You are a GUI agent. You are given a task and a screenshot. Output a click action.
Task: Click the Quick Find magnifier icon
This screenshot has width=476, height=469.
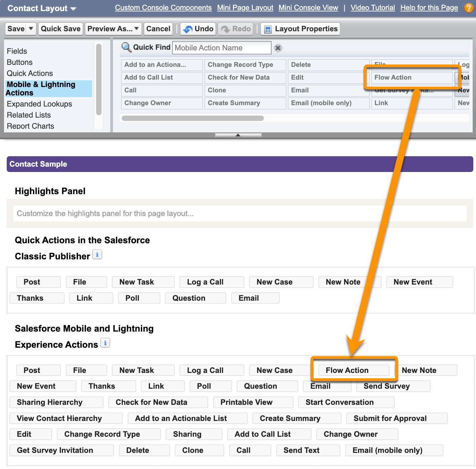(x=126, y=47)
